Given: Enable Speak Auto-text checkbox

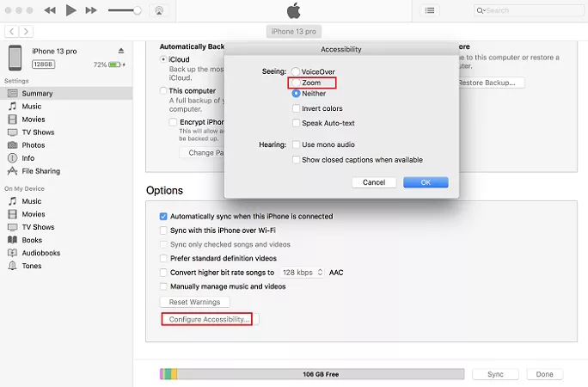Looking at the screenshot, I should point(296,123).
